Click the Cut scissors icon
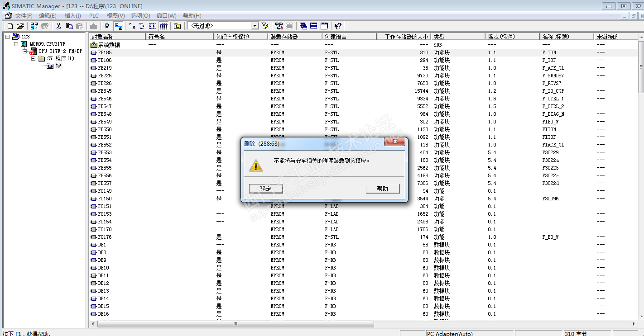The image size is (644, 336). point(59,26)
